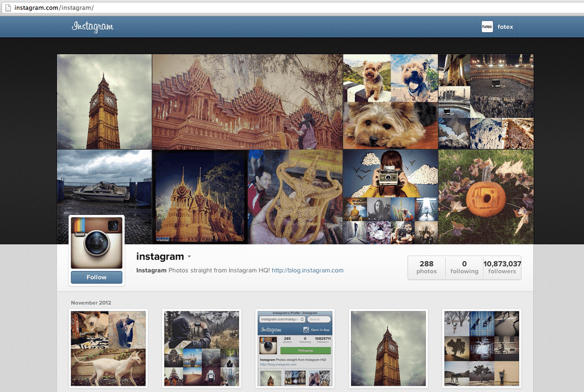The image size is (584, 392).
Task: Open the blog.instagram.com link
Action: 308,270
